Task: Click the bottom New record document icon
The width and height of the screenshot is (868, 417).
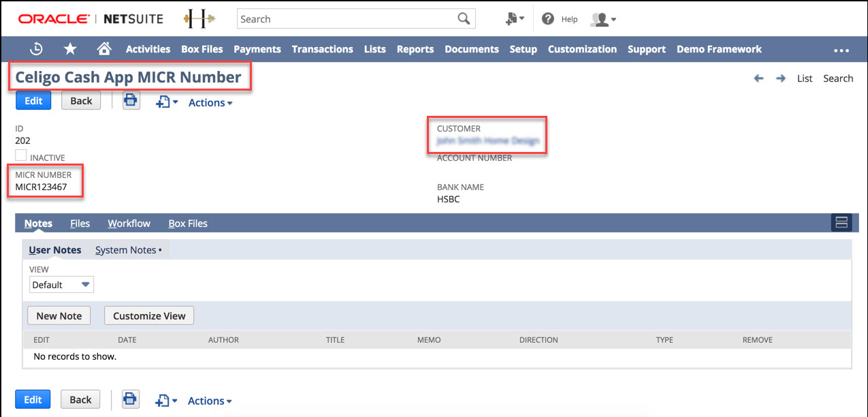Action: point(166,401)
